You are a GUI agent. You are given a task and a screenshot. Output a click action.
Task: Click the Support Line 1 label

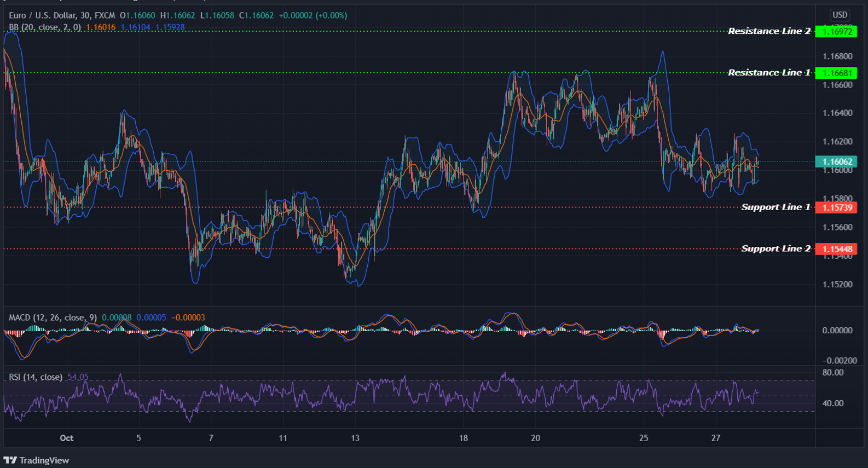pos(776,207)
